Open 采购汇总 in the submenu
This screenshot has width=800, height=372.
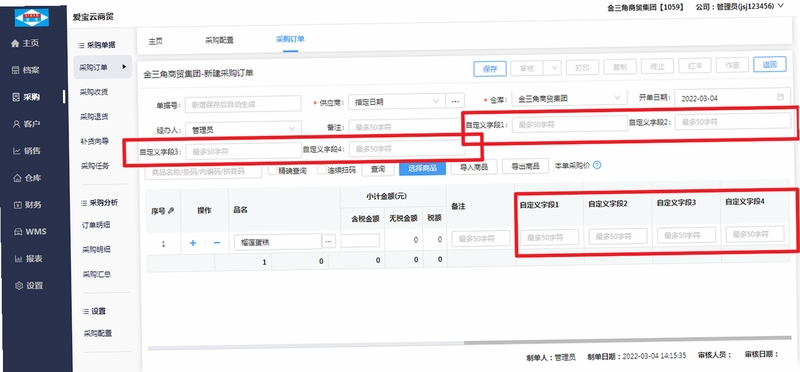pyautogui.click(x=96, y=274)
